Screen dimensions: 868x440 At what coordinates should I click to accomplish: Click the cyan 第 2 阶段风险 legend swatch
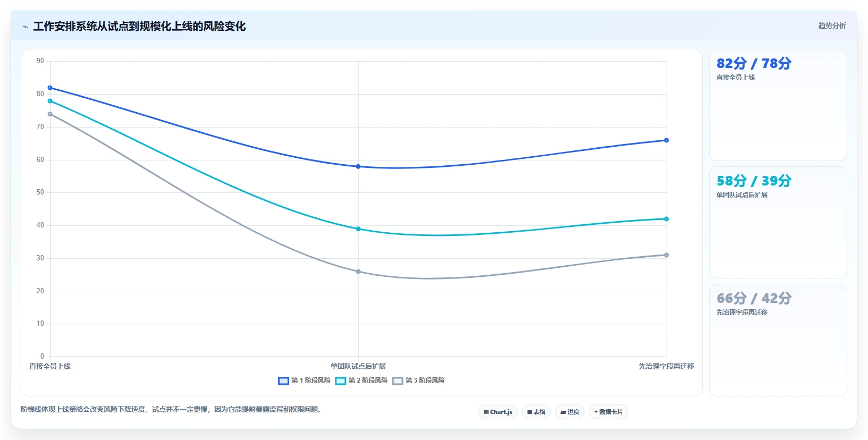(x=341, y=380)
